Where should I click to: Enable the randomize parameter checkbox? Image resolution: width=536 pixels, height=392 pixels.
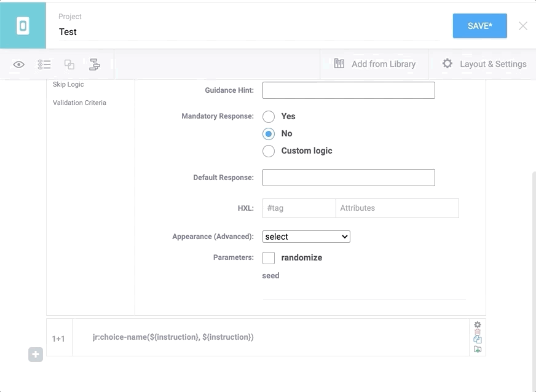[x=269, y=257]
